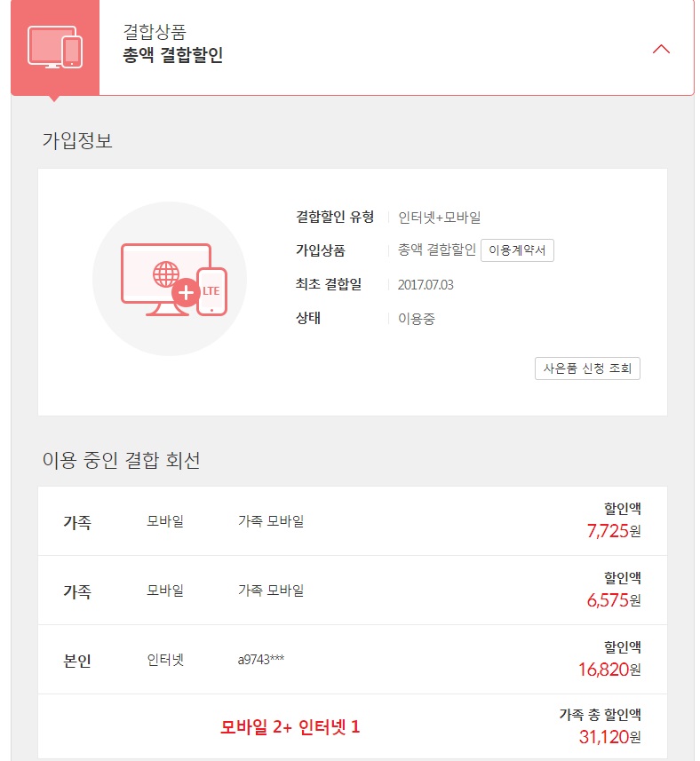Click the 6,575원 discount amount
Screen dimensions: 700x761
point(613,601)
